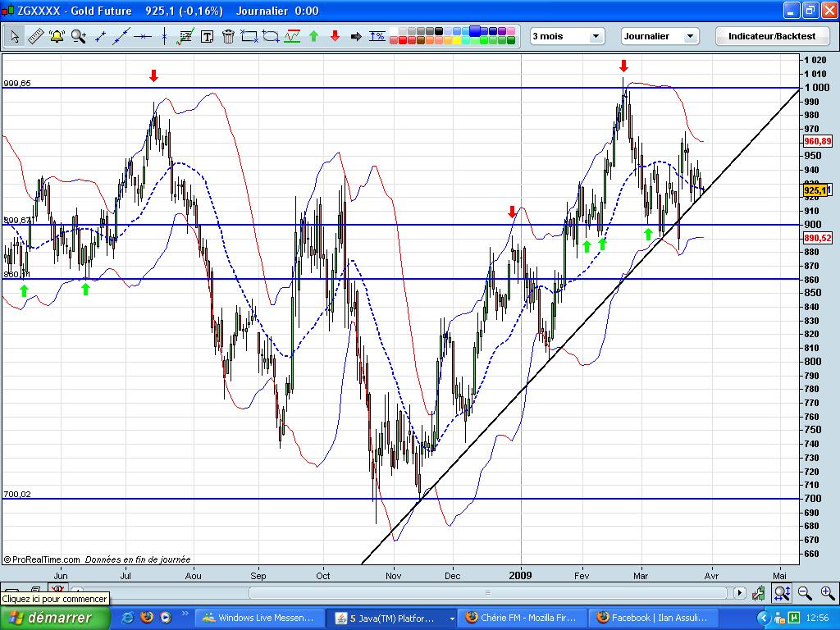Pick the selected bright blue color swatch

[x=475, y=31]
